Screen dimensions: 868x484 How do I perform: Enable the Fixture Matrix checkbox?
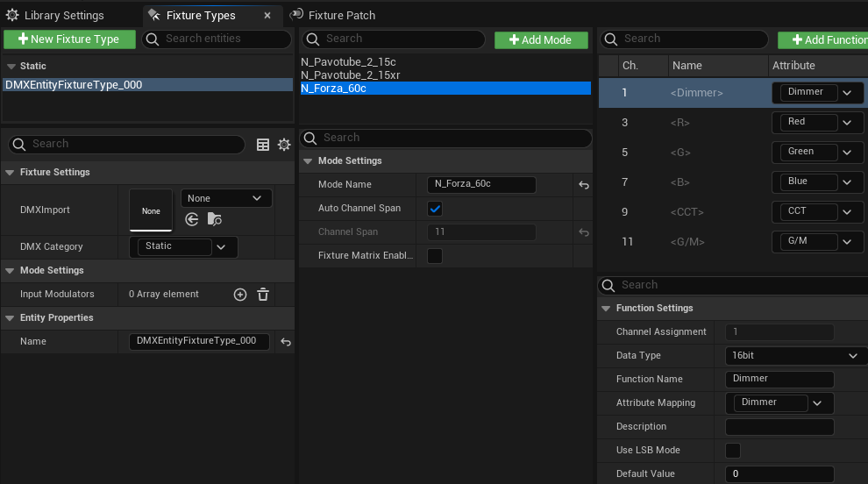tap(435, 256)
